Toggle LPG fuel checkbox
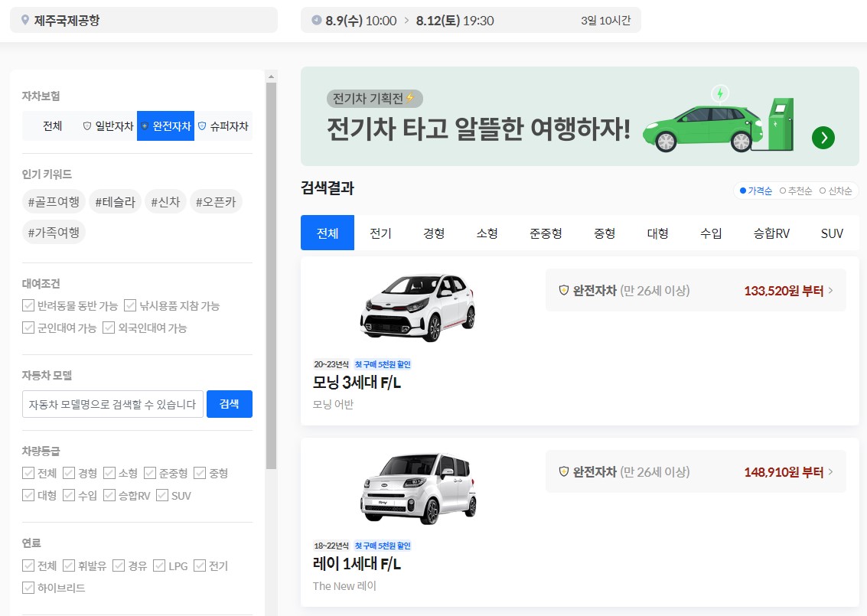Viewport: 867px width, 616px height. pyautogui.click(x=159, y=565)
